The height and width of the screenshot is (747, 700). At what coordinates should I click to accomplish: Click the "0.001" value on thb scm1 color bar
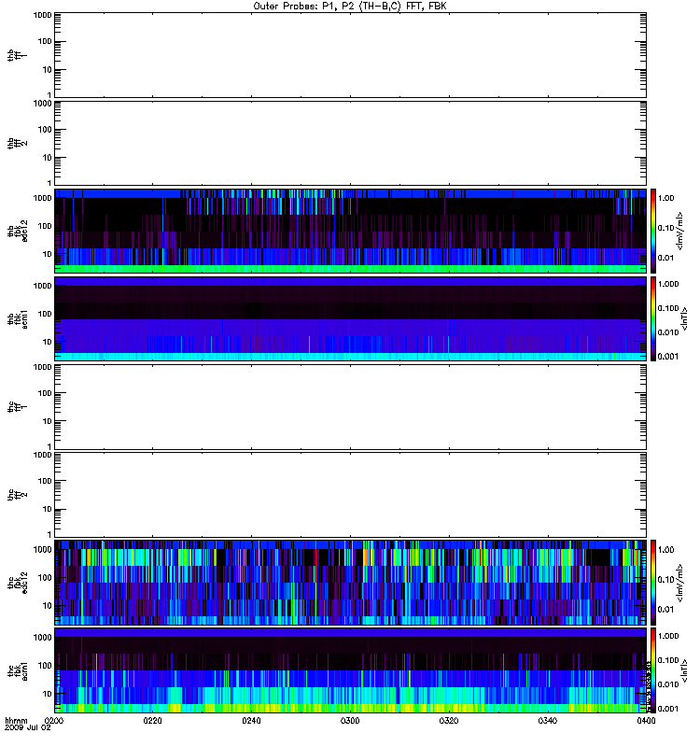[668, 357]
